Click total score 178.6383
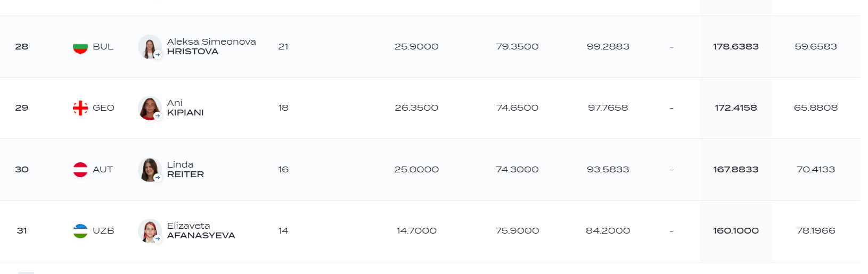This screenshot has width=868, height=274. pyautogui.click(x=736, y=47)
